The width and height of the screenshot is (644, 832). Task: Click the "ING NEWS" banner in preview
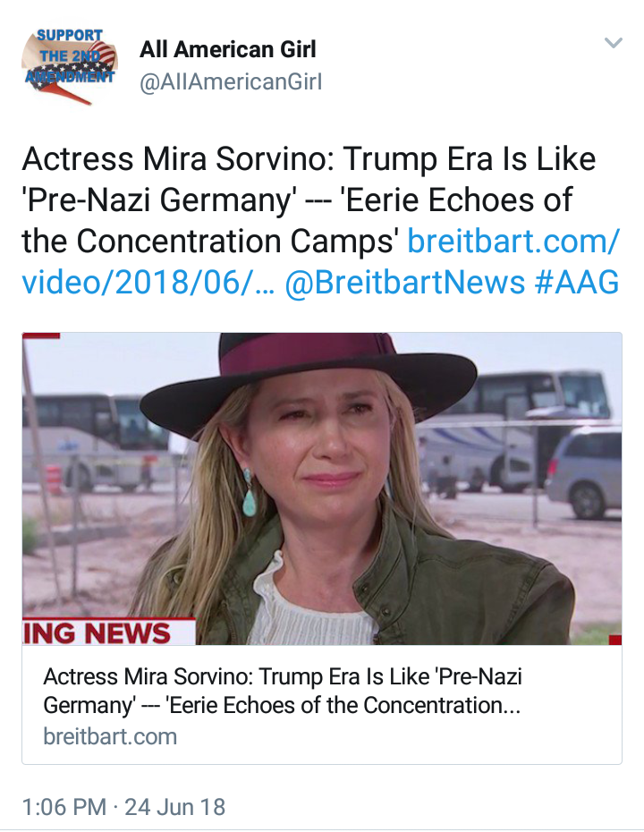[97, 632]
